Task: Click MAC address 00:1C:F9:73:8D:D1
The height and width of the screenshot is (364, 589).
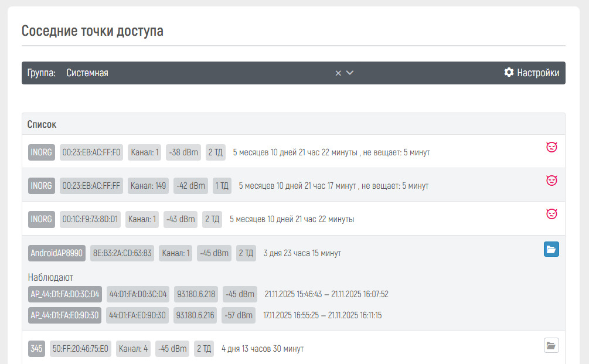Action: (90, 219)
